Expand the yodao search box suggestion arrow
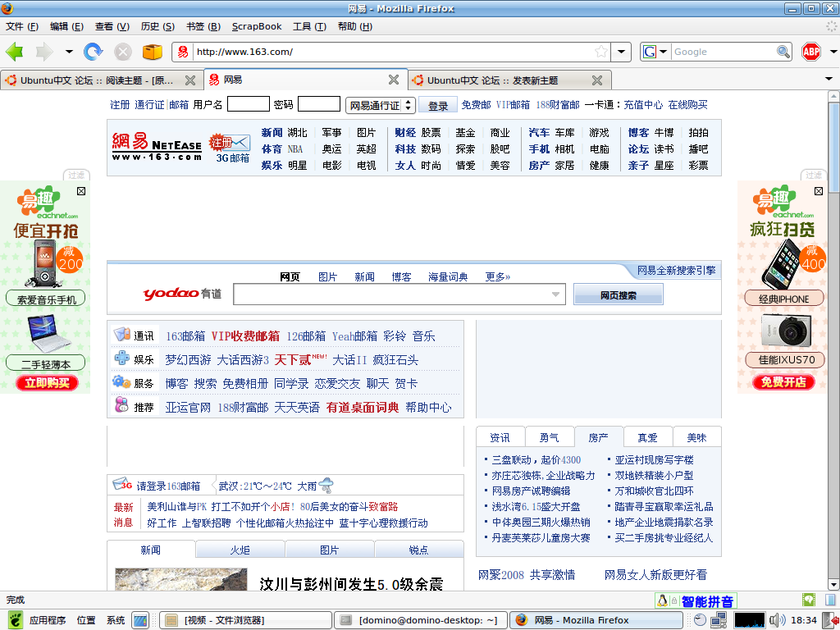 (555, 294)
